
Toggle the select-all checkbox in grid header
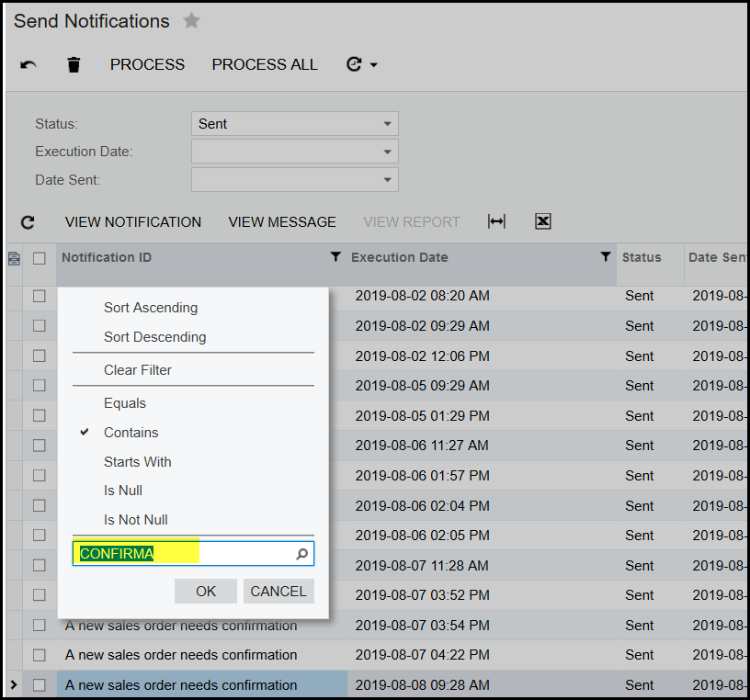(x=40, y=258)
